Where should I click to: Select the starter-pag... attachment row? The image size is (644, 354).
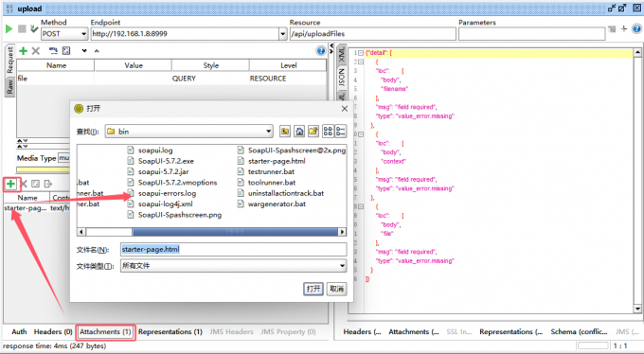point(37,208)
